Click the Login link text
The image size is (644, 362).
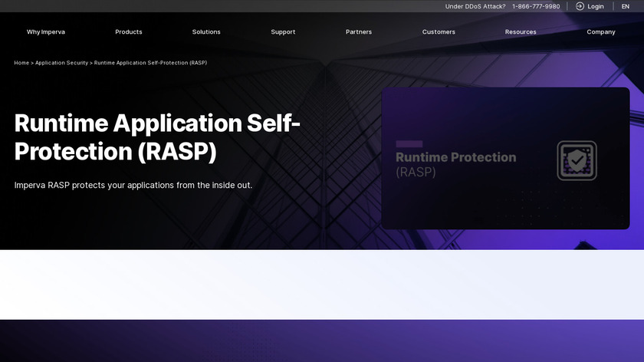tap(595, 7)
